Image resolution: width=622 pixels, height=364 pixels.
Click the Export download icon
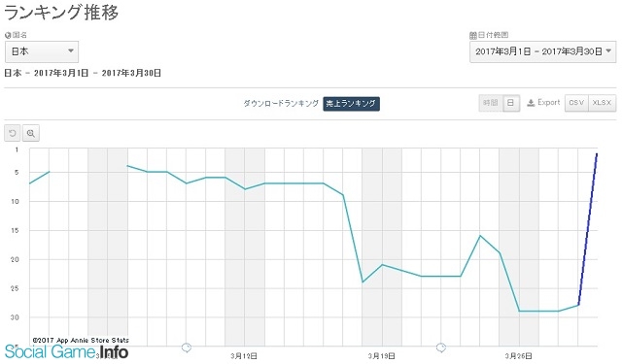coord(531,103)
